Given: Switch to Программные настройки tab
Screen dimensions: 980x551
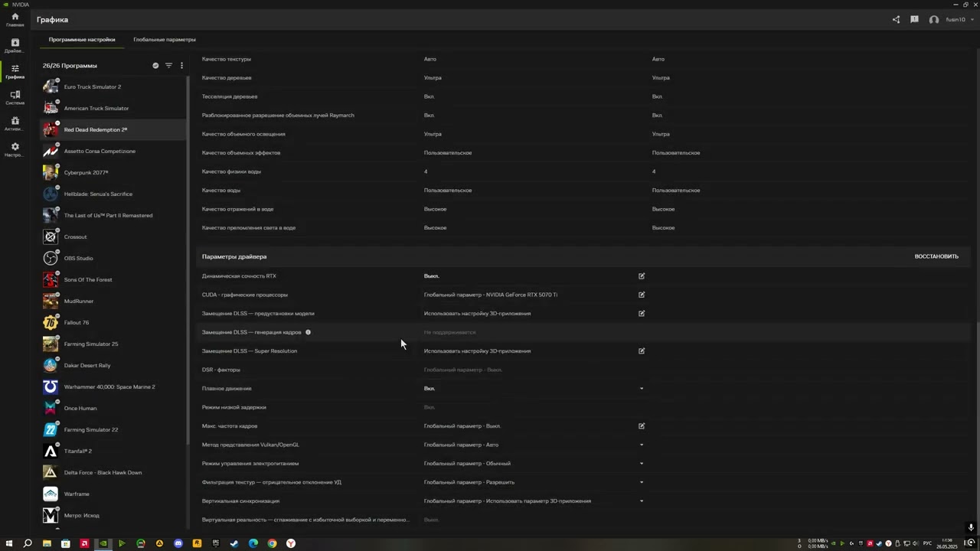Looking at the screenshot, I should [82, 39].
